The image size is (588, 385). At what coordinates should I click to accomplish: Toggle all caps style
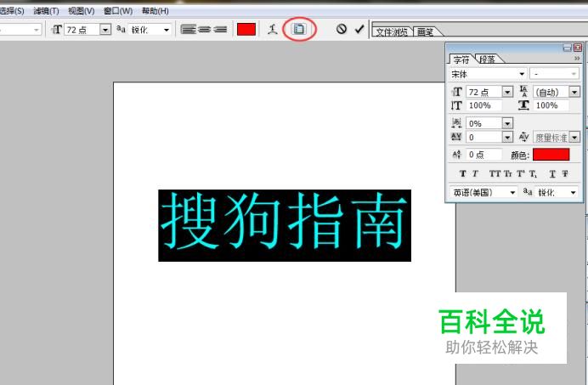(x=495, y=173)
